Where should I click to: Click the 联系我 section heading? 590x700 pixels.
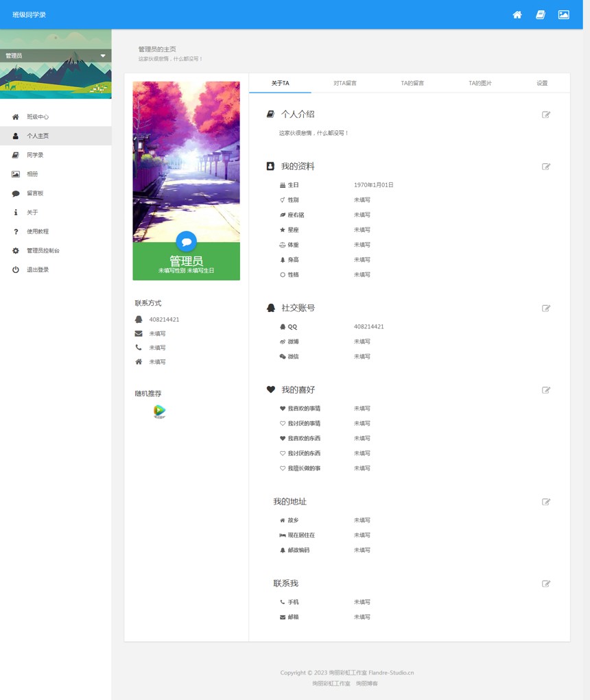[x=286, y=583]
